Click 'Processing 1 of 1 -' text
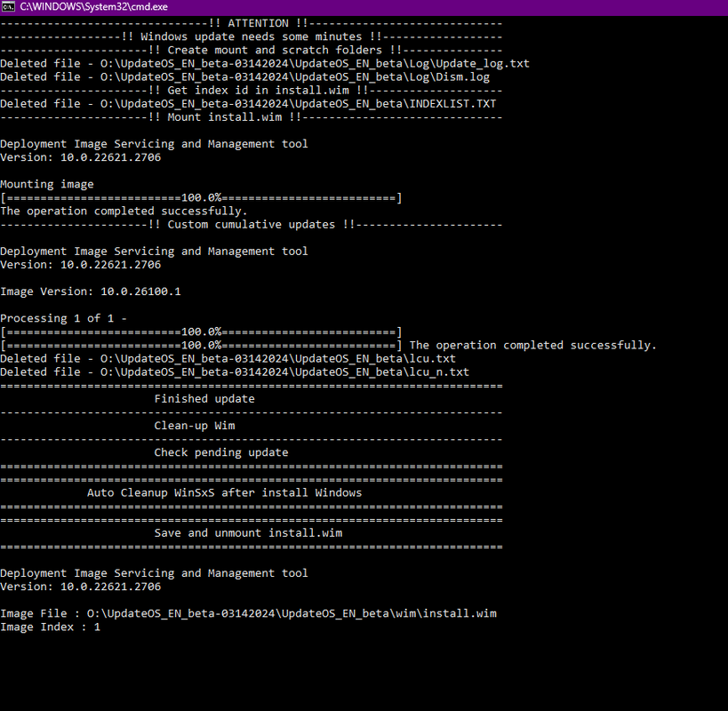728x711 pixels. click(x=64, y=318)
